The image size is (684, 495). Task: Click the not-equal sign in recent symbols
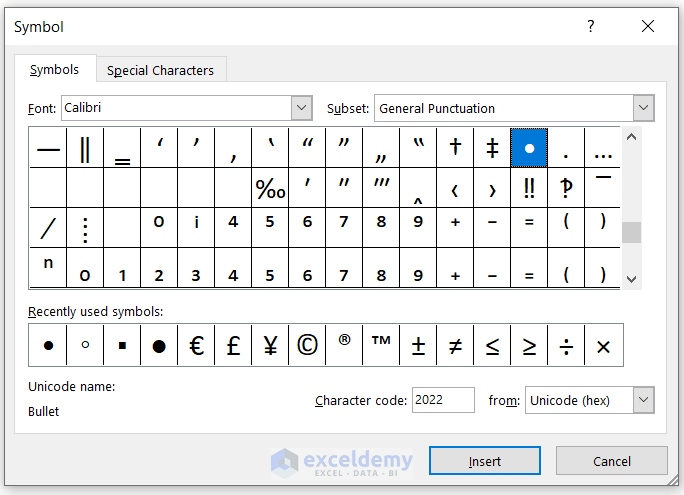[455, 345]
